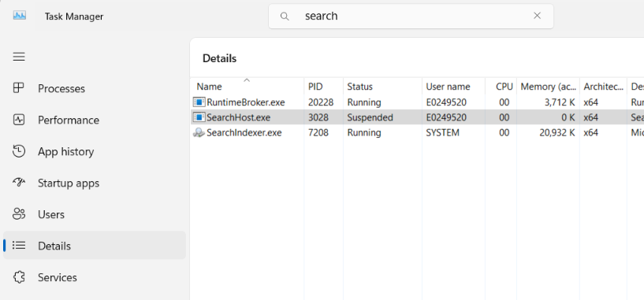Switch to the Performance tab
Viewport: 644px width, 300px height.
(94, 120)
